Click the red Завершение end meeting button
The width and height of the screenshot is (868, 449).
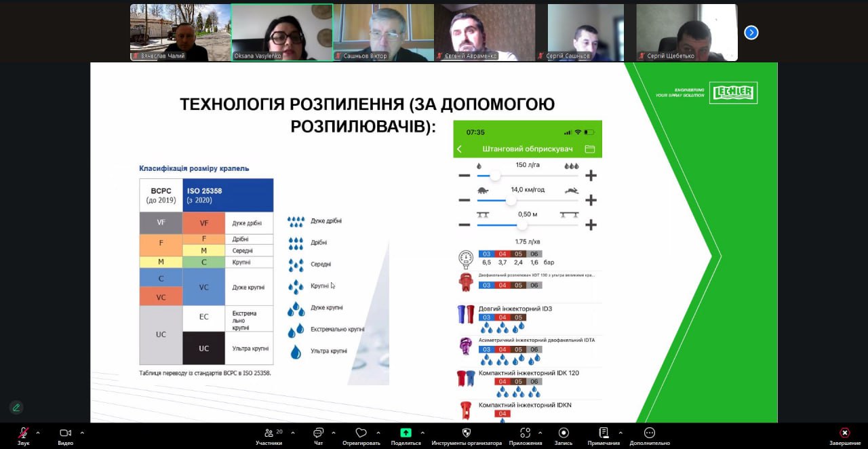[844, 433]
